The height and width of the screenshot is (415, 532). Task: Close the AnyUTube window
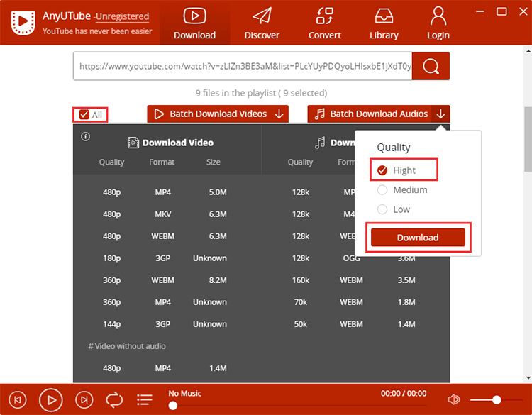(523, 11)
